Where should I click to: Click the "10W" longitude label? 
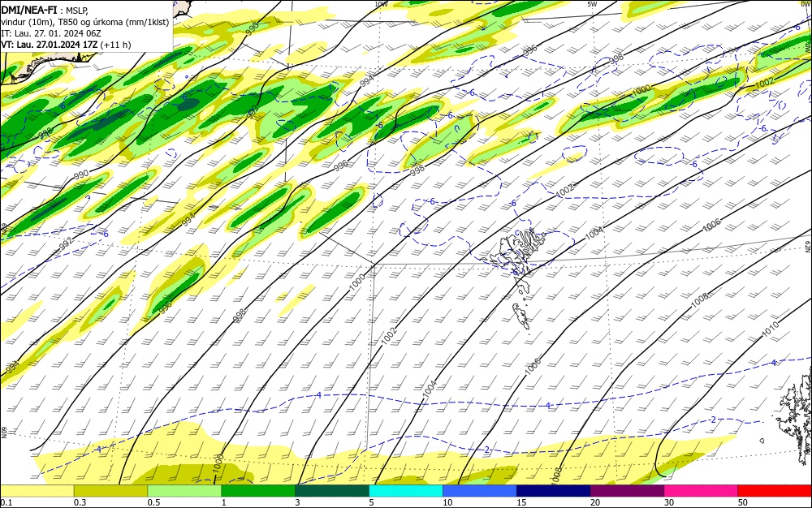point(381,4)
